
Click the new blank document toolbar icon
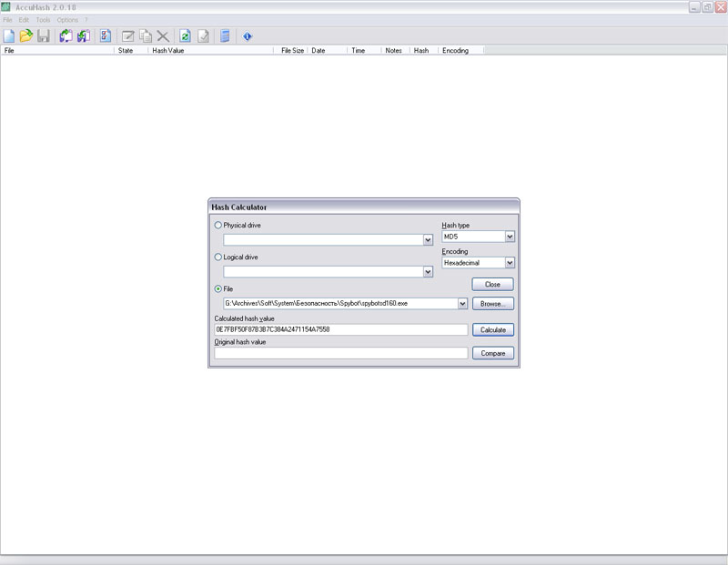point(9,36)
